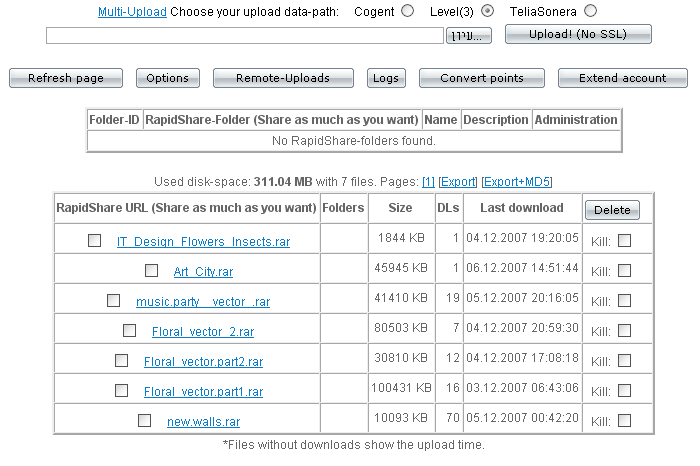
Task: Open the Multi-Upload link
Action: point(132,12)
